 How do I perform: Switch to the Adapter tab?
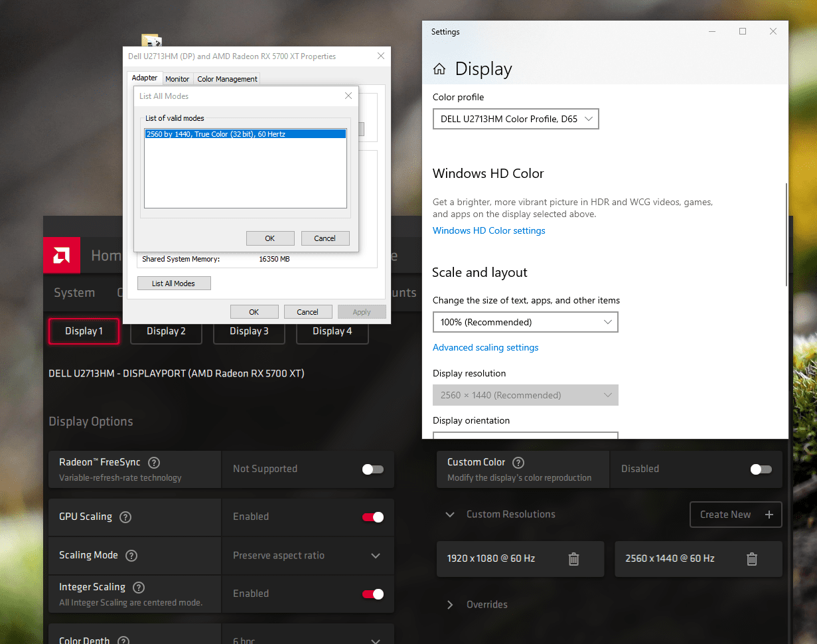[x=145, y=78]
